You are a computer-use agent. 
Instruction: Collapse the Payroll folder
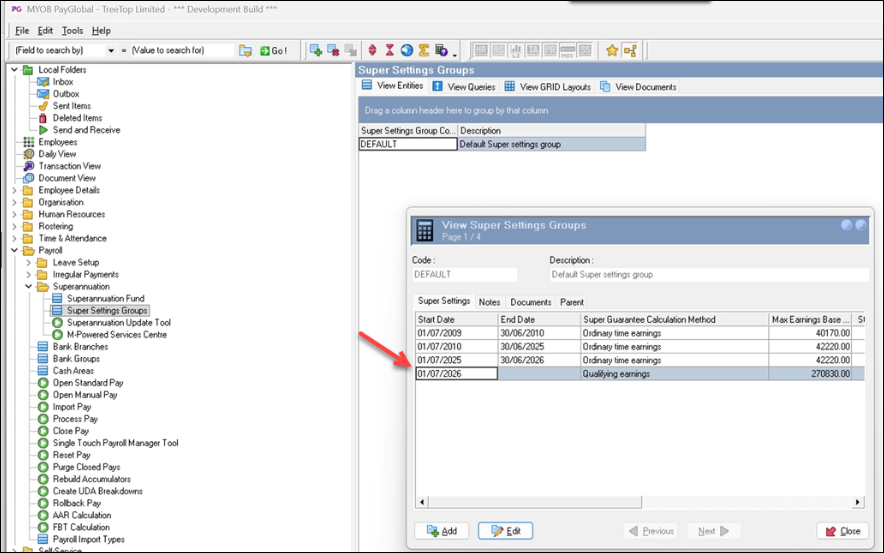pos(15,250)
